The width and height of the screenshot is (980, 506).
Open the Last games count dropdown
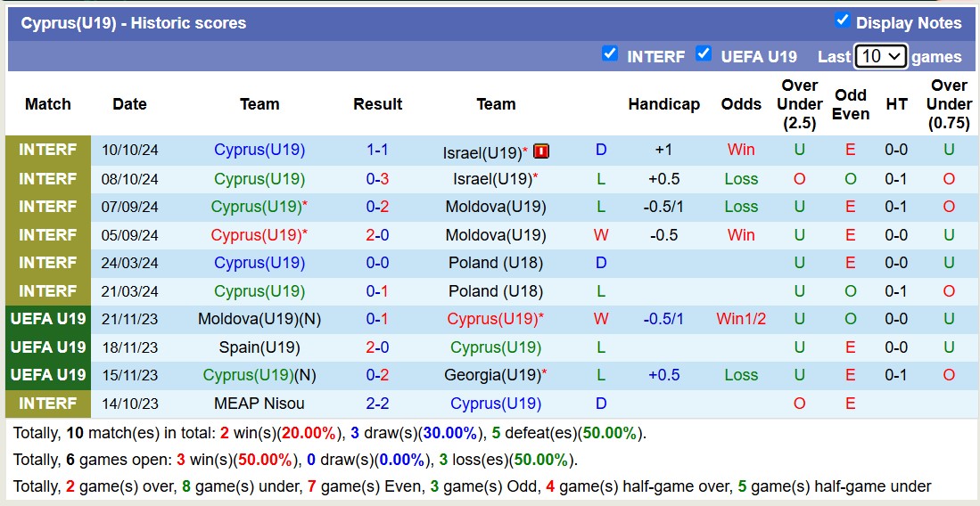coord(880,56)
